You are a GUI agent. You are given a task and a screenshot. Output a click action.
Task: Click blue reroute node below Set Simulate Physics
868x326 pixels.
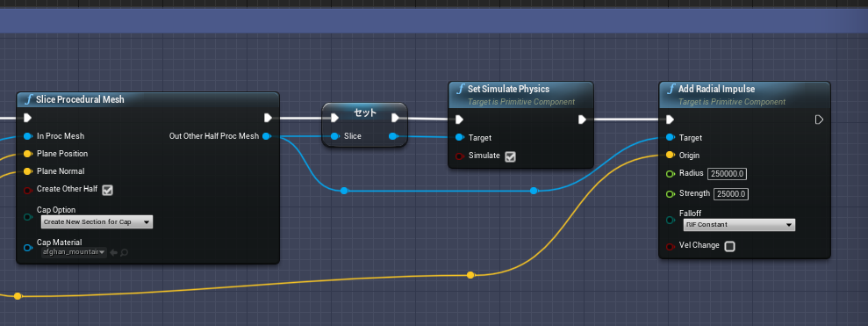534,191
